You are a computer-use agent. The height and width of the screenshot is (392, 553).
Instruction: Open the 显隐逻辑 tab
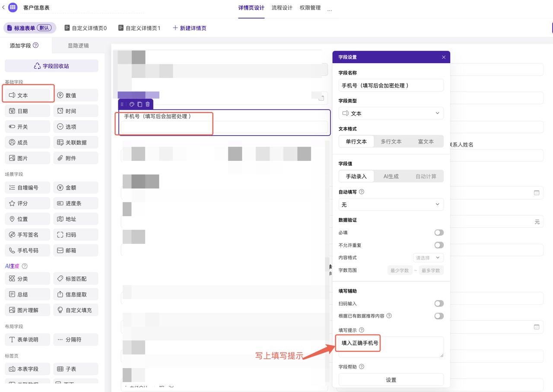point(78,45)
